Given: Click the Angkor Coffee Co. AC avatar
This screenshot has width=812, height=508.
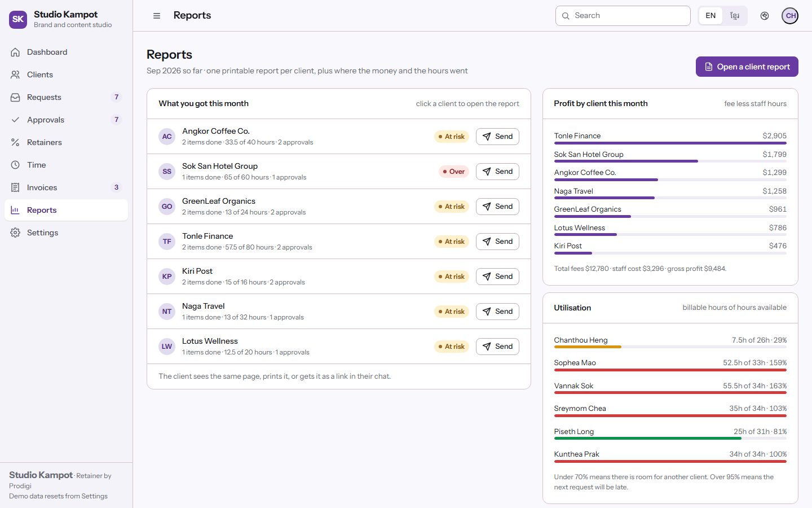Looking at the screenshot, I should click(x=167, y=137).
